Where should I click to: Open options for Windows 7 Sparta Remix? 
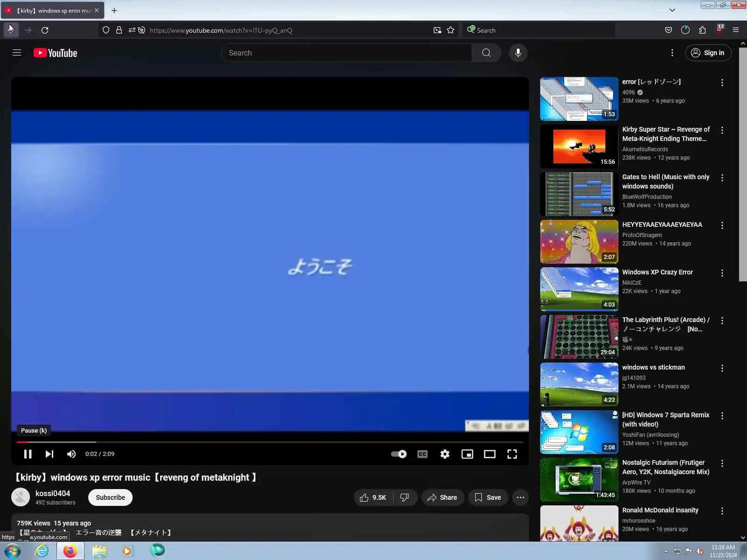(x=722, y=416)
